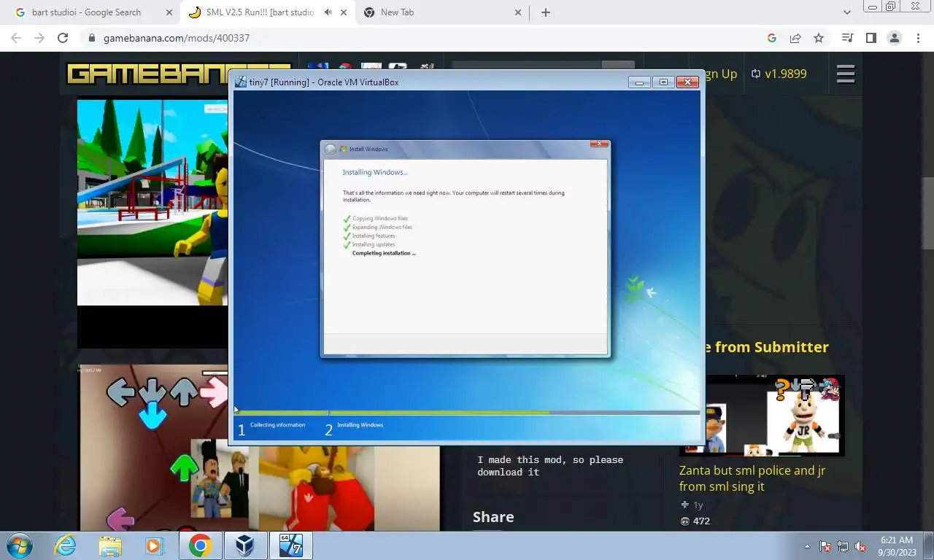934x560 pixels.
Task: Share this page icon in address bar
Action: (795, 38)
